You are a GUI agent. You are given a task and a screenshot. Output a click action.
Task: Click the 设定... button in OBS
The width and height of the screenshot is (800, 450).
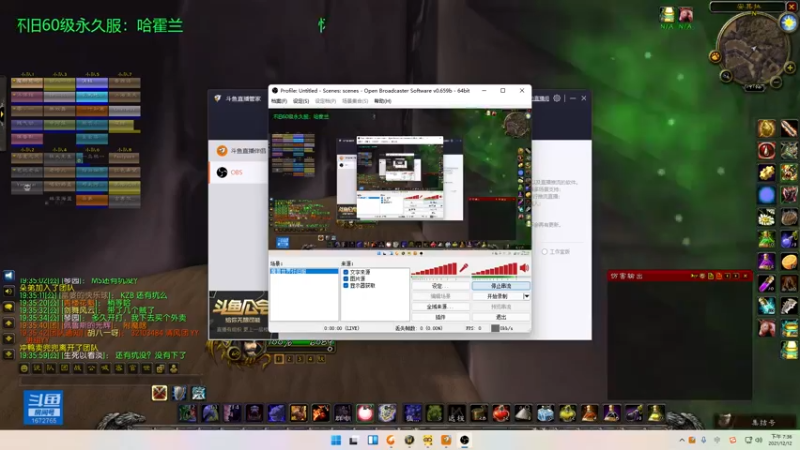[x=440, y=286]
